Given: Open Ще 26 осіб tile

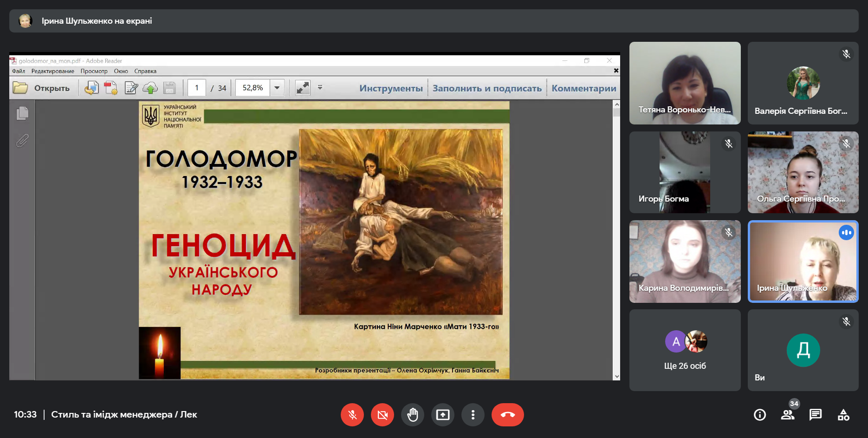Looking at the screenshot, I should point(685,350).
